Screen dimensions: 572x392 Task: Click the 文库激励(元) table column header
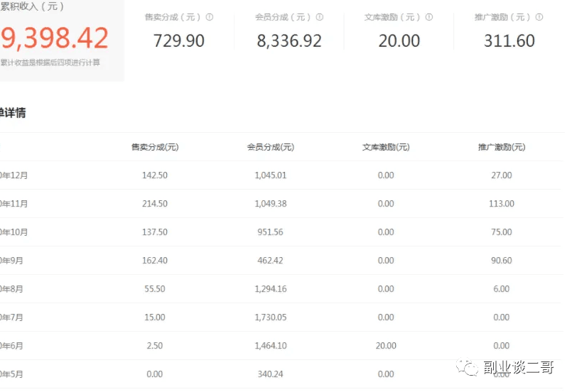coord(386,147)
